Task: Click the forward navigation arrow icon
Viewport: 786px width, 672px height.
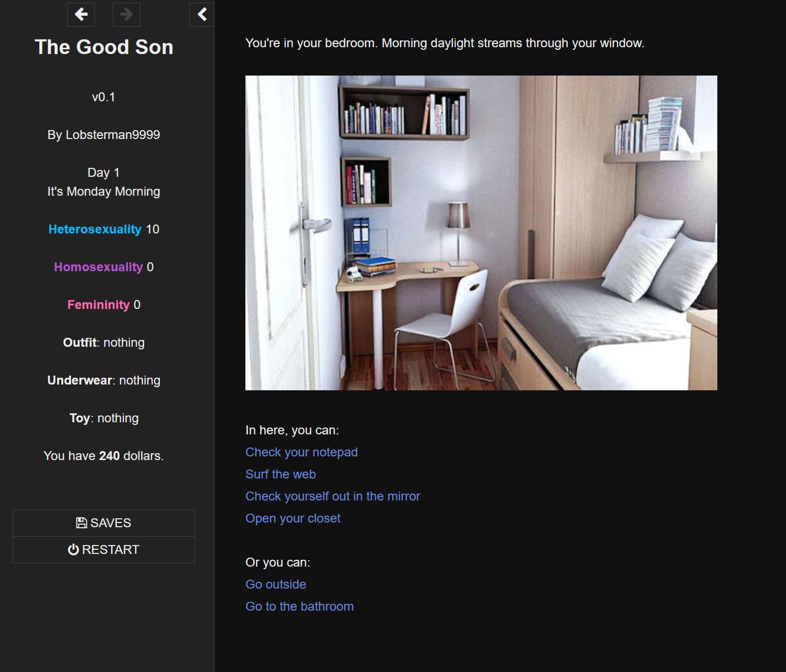Action: coord(125,15)
